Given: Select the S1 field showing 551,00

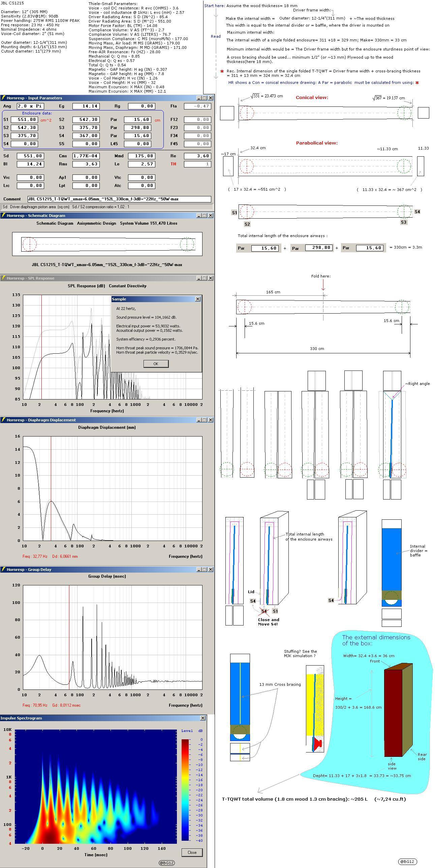Looking at the screenshot, I should 24,120.
